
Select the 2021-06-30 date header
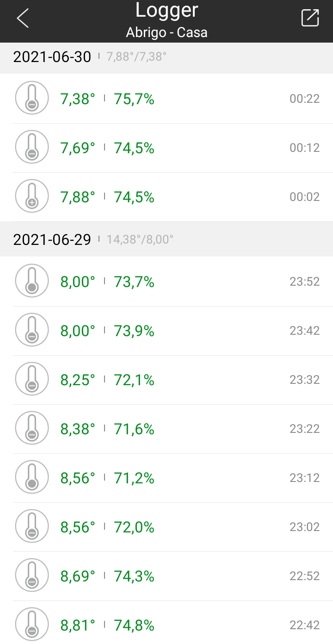pyautogui.click(x=52, y=57)
